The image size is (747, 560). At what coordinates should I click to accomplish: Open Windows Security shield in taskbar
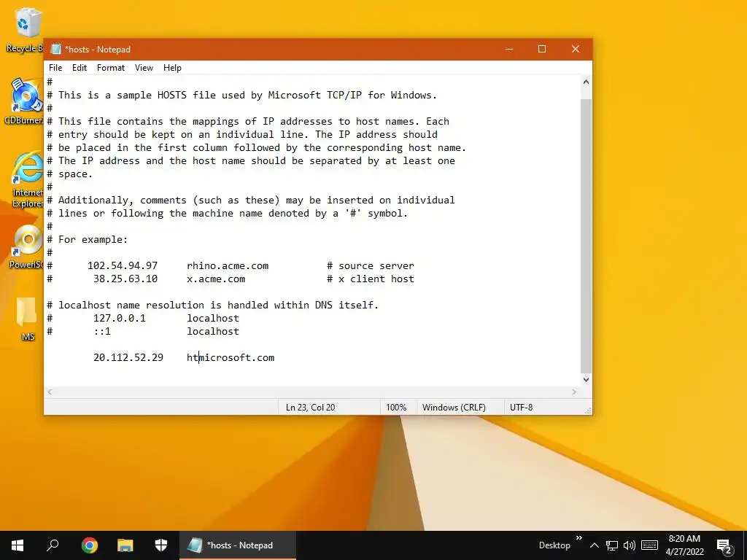click(161, 545)
